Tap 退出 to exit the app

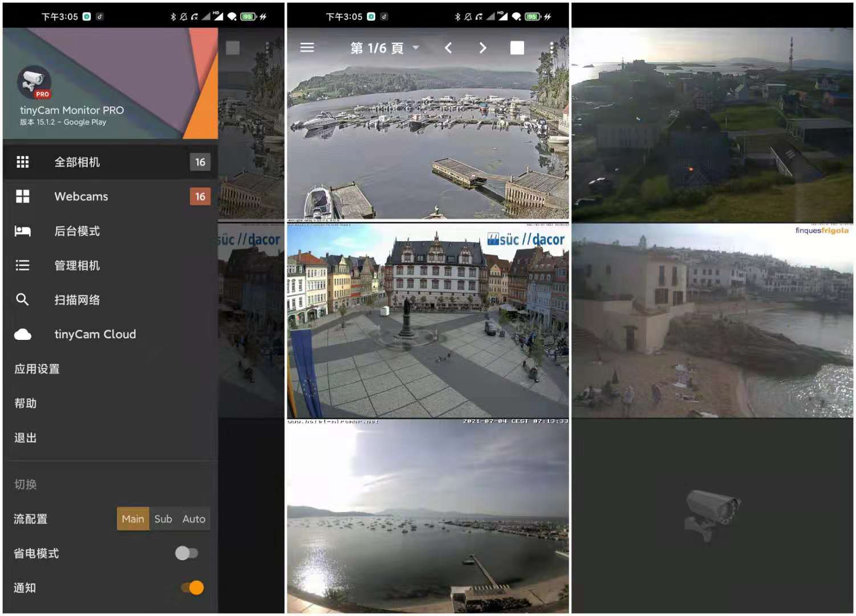(26, 437)
